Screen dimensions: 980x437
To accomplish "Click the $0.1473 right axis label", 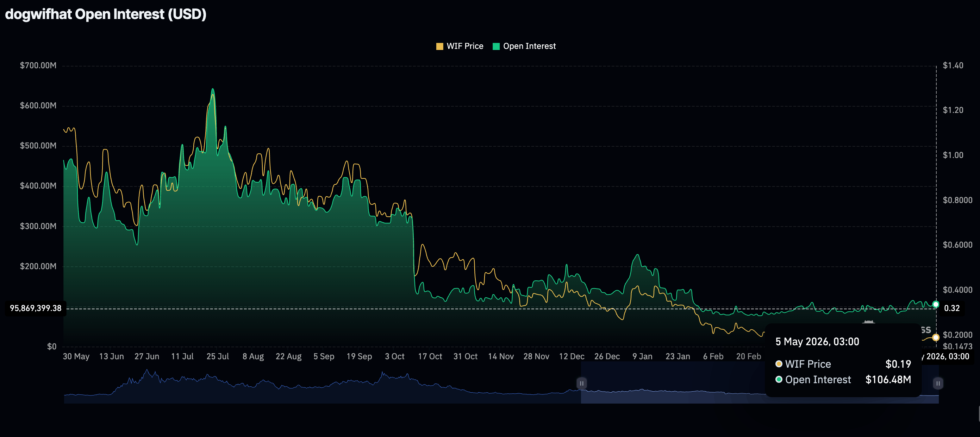I will point(957,346).
